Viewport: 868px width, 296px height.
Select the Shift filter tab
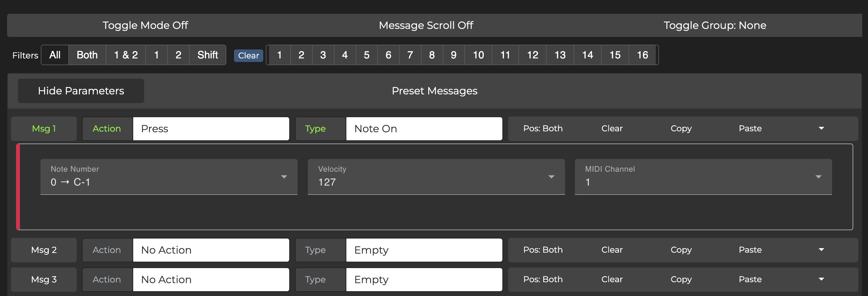(x=208, y=55)
